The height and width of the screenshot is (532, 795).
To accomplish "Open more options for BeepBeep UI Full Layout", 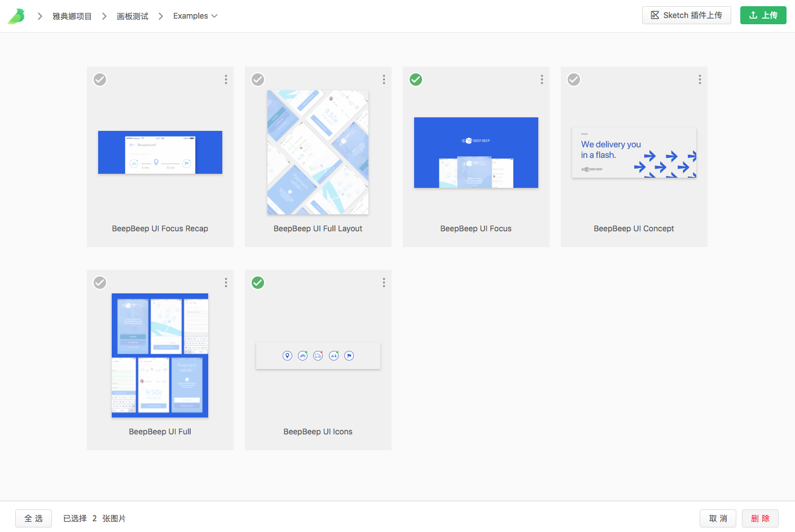I will click(x=384, y=80).
